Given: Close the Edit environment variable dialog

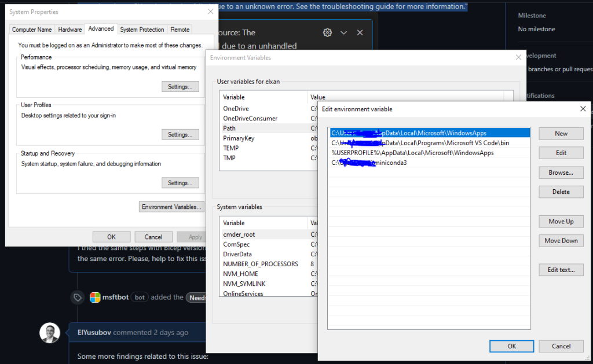Looking at the screenshot, I should point(583,109).
